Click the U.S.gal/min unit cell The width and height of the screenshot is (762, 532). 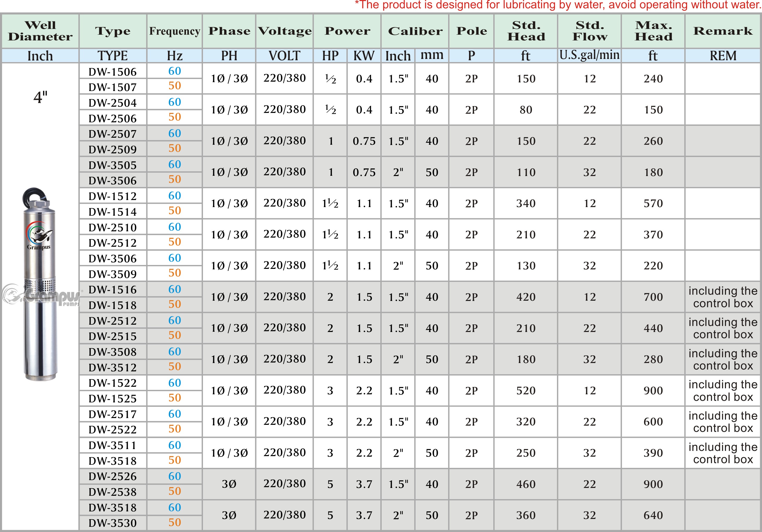589,55
